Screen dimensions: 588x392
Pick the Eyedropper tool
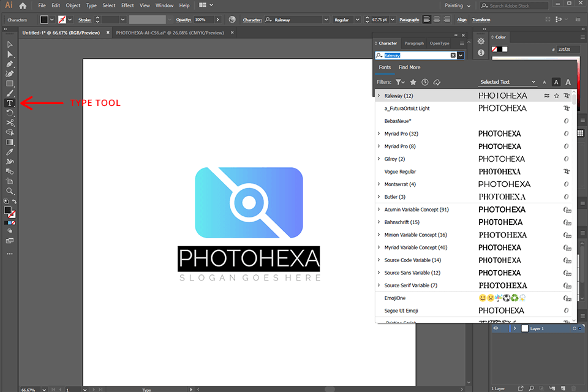(9, 151)
